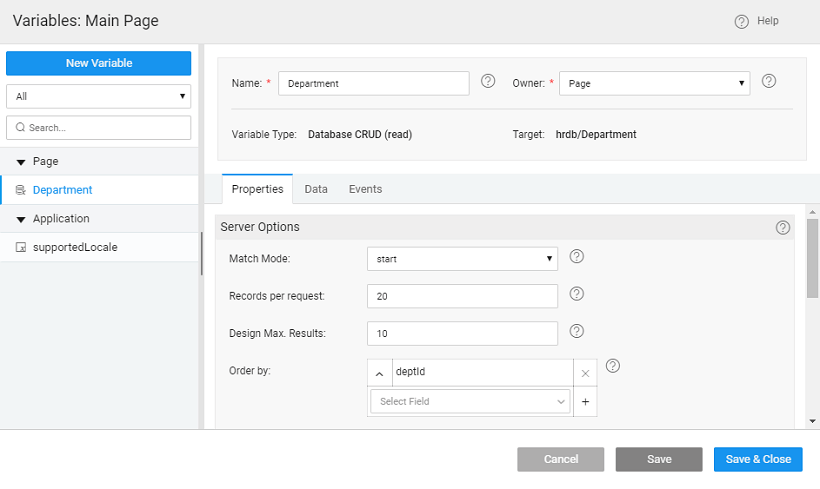Click help icon beside Records per request

[576, 294]
